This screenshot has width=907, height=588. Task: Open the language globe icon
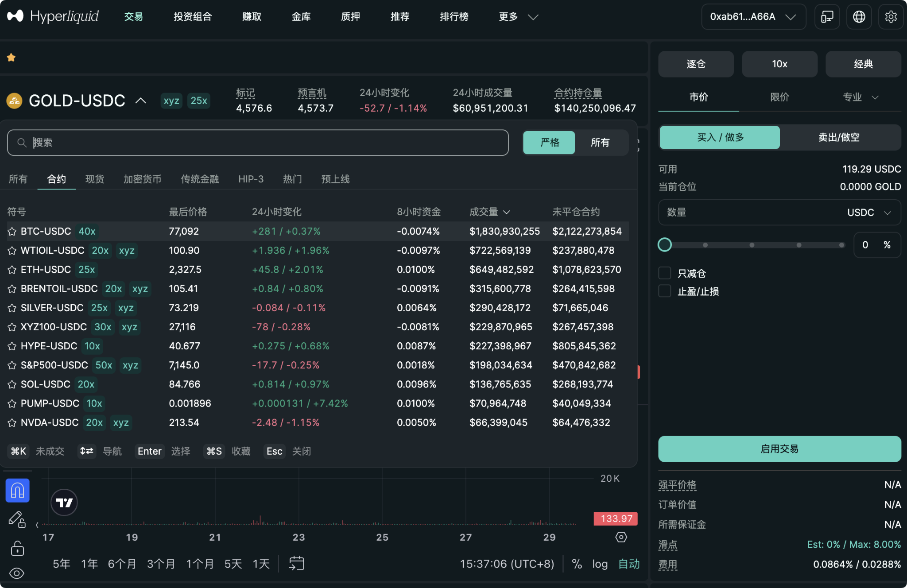click(859, 17)
